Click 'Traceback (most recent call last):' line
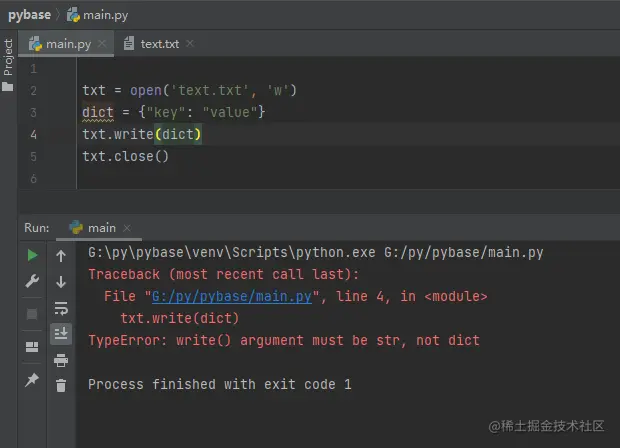The width and height of the screenshot is (620, 448). [224, 274]
